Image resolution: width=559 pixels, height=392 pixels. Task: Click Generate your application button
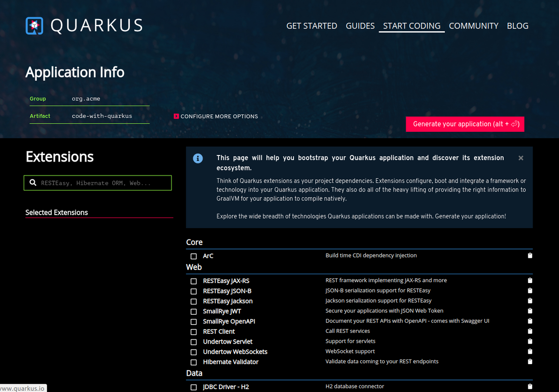(465, 124)
